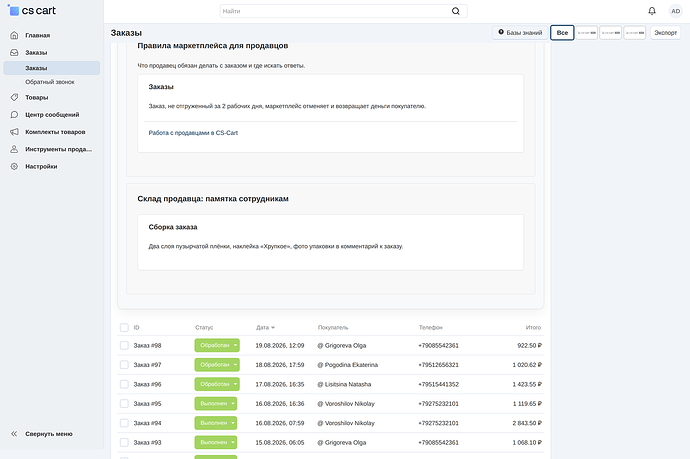Open the Заказы submenu item in sidebar
Image resolution: width=690 pixels, height=459 pixels.
51,68
